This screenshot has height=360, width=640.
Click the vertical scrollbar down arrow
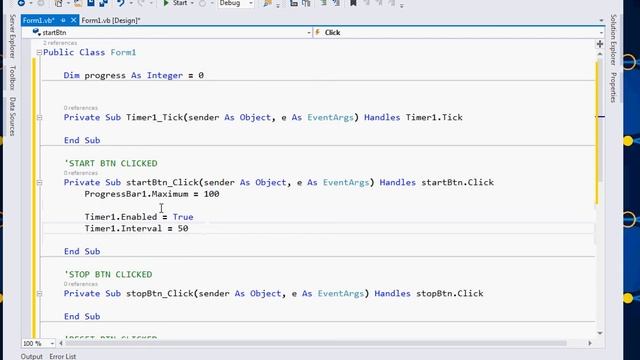pos(600,333)
